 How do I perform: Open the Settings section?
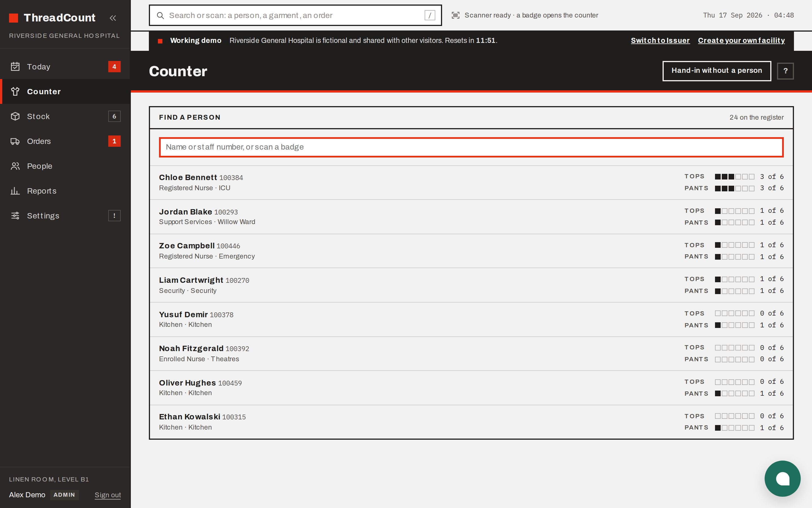(65, 216)
